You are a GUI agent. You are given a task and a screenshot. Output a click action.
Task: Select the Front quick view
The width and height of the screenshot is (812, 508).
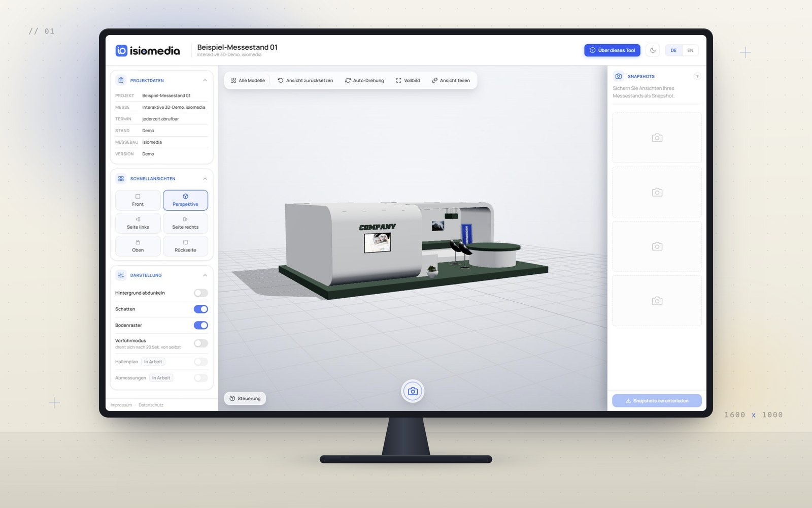(x=138, y=200)
